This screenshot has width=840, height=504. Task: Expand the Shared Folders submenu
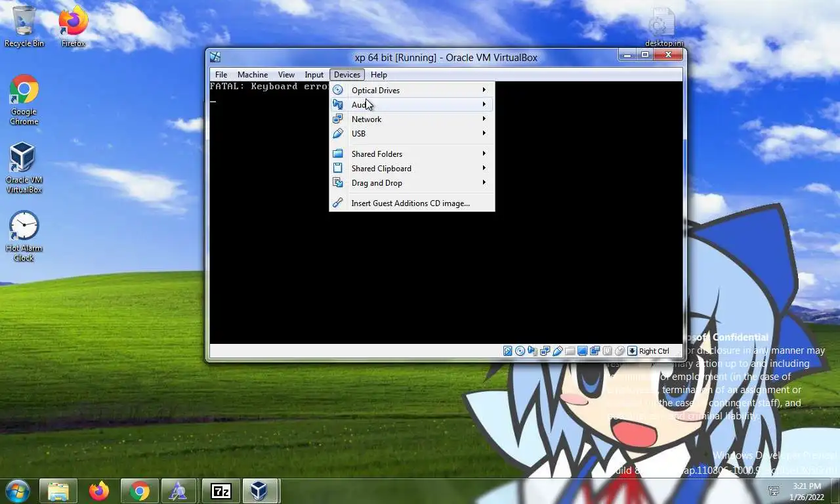(411, 154)
